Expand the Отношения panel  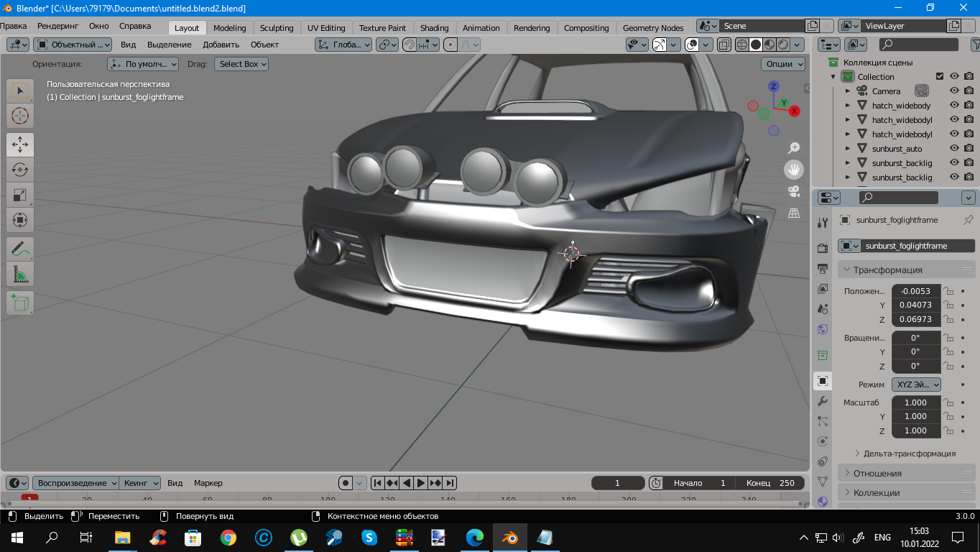[x=877, y=473]
